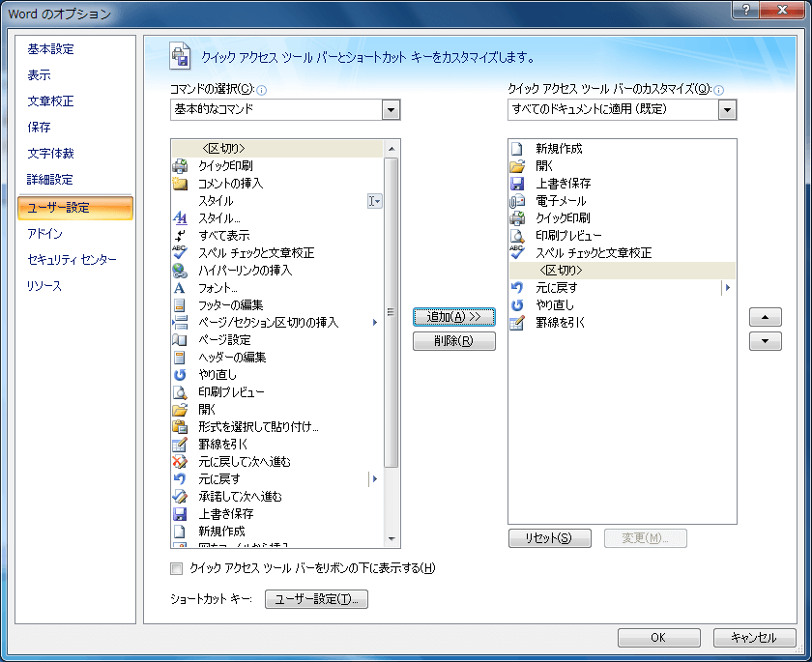This screenshot has width=812, height=662.
Task: Select 上書き保存 icon in right toolbar list
Action: pyautogui.click(x=517, y=184)
